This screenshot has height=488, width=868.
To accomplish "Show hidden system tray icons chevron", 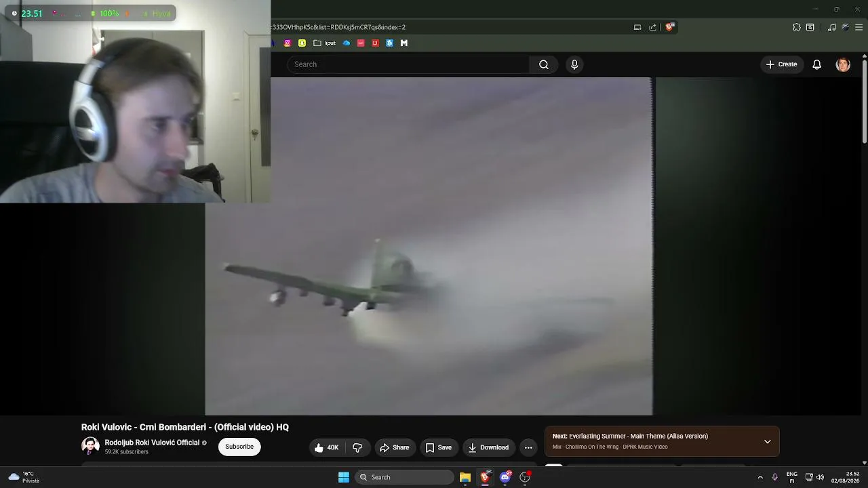I will [x=760, y=477].
